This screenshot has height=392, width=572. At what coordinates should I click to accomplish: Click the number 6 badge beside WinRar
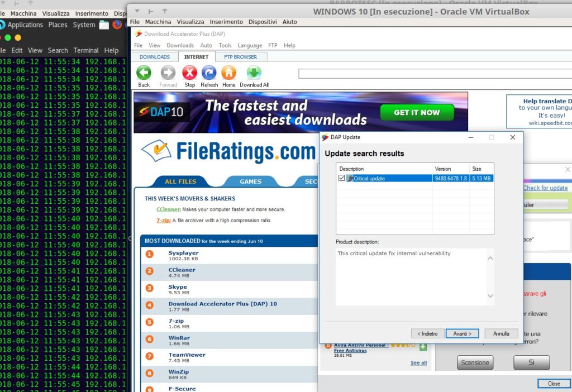pos(150,339)
